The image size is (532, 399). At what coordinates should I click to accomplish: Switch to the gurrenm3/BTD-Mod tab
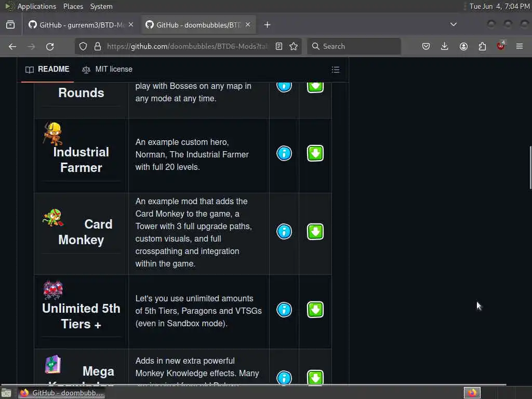(81, 25)
